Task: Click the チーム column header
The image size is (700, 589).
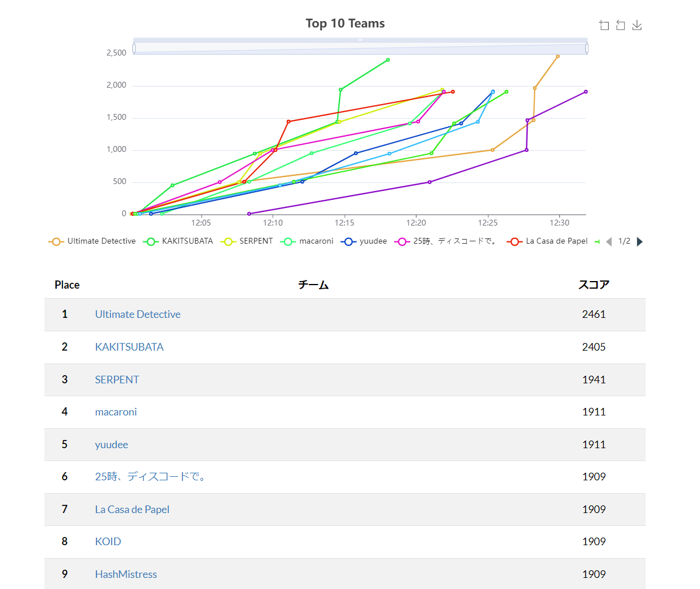Action: (x=313, y=285)
